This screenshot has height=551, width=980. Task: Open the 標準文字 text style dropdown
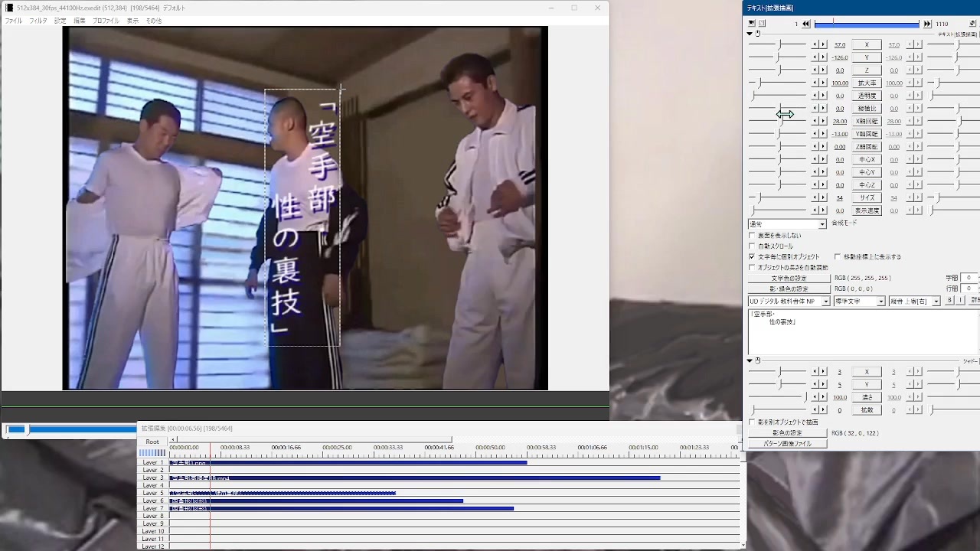tap(859, 302)
